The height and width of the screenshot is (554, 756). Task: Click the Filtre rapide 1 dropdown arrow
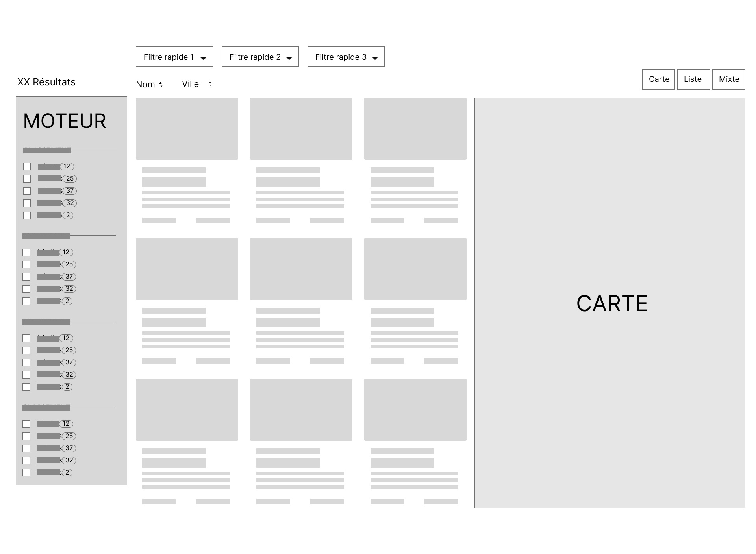click(203, 58)
